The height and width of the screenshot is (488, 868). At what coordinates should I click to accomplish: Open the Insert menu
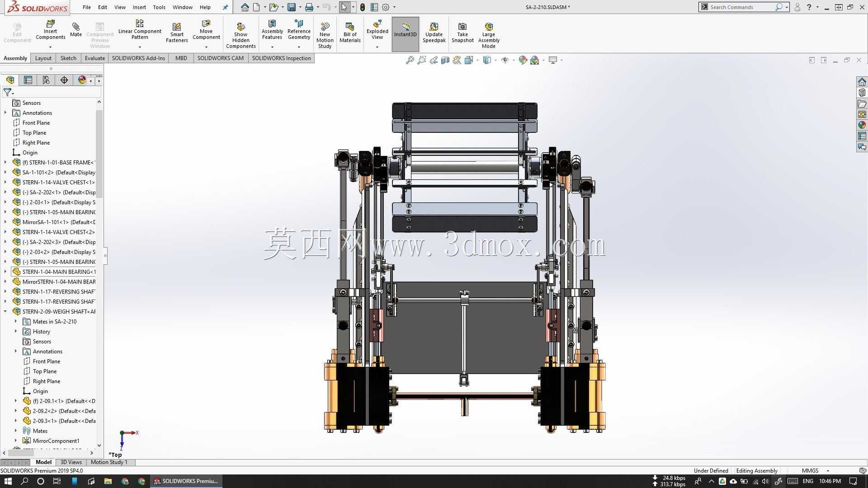tap(139, 7)
